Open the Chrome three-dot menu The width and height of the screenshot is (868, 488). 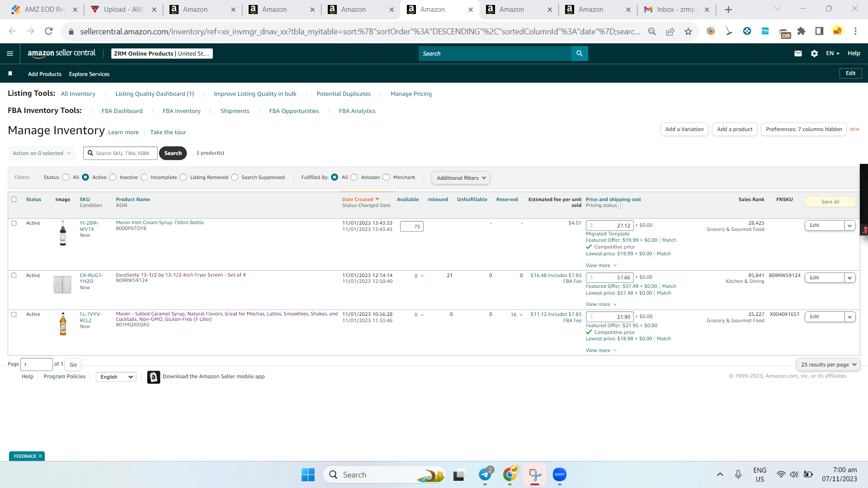(x=855, y=31)
